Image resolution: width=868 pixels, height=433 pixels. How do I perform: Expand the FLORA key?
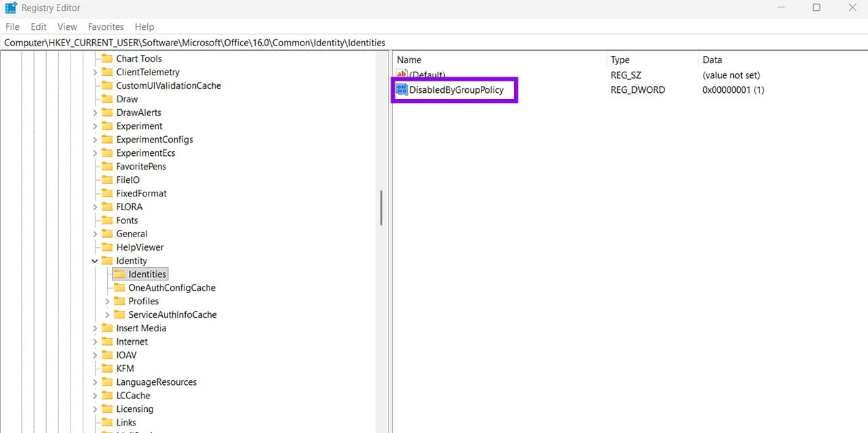[95, 207]
